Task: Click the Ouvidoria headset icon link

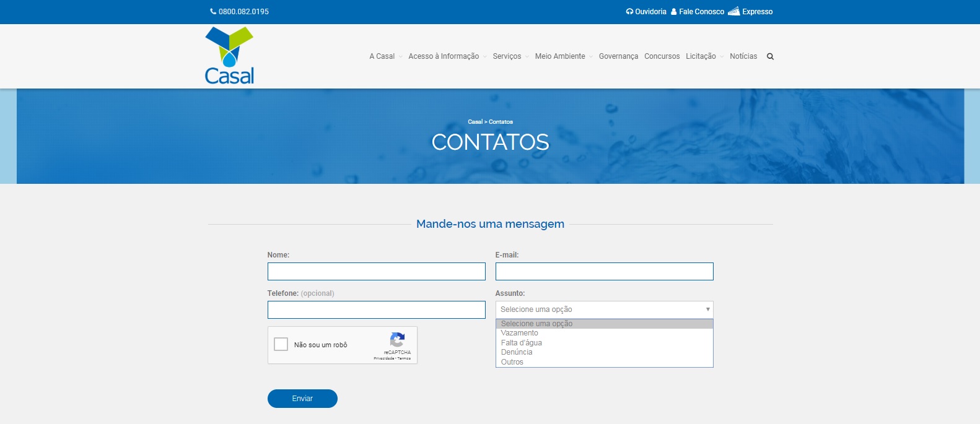Action: [646, 12]
